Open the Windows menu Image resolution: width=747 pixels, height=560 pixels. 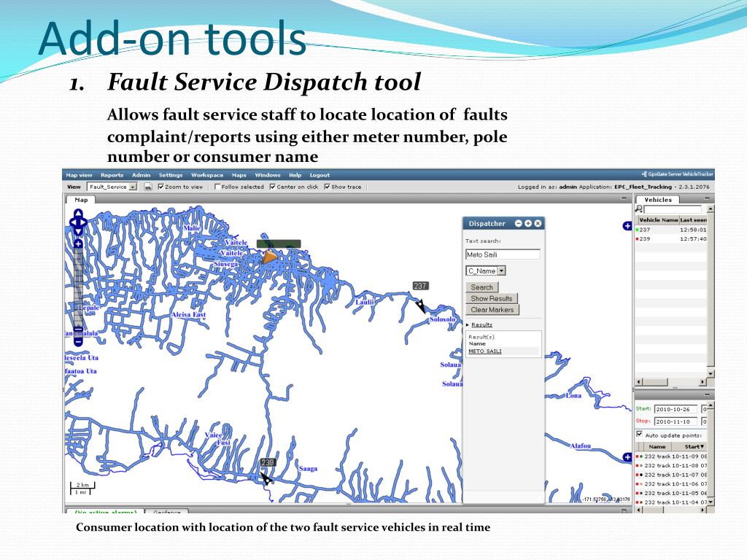pyautogui.click(x=267, y=175)
